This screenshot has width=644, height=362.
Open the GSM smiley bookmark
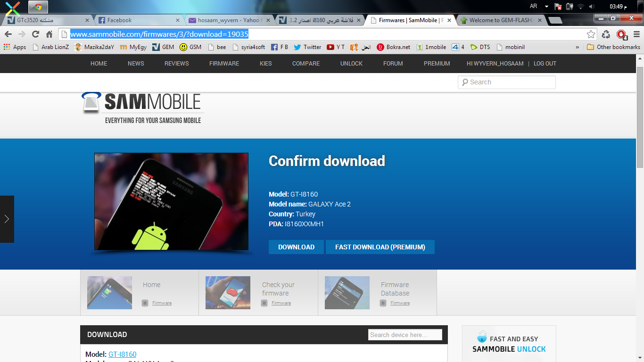(190, 47)
